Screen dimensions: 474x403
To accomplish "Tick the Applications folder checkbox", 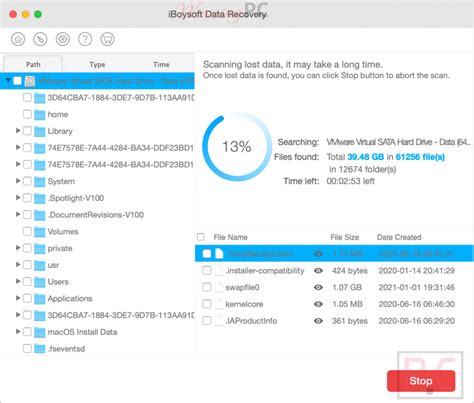I will click(27, 298).
